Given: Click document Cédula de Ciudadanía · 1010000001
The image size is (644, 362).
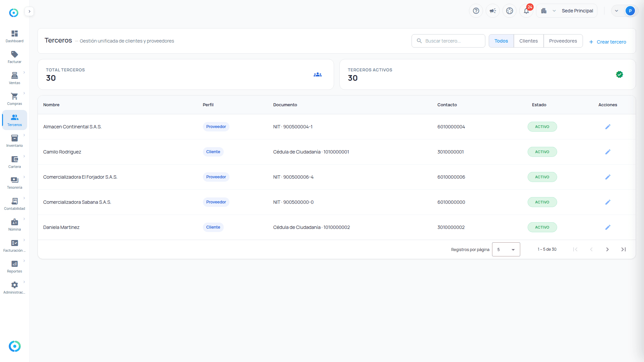Looking at the screenshot, I should [311, 152].
